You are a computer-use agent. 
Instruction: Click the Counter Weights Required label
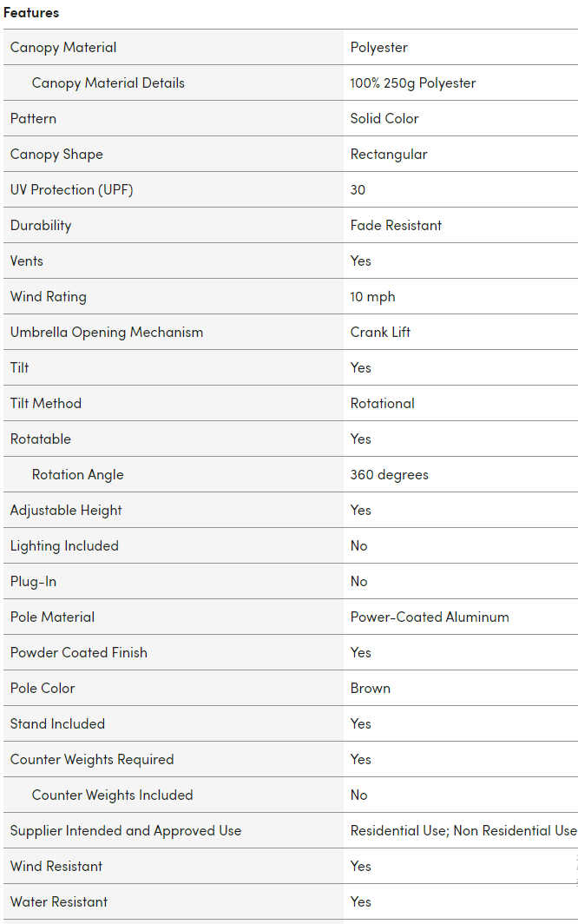(92, 760)
